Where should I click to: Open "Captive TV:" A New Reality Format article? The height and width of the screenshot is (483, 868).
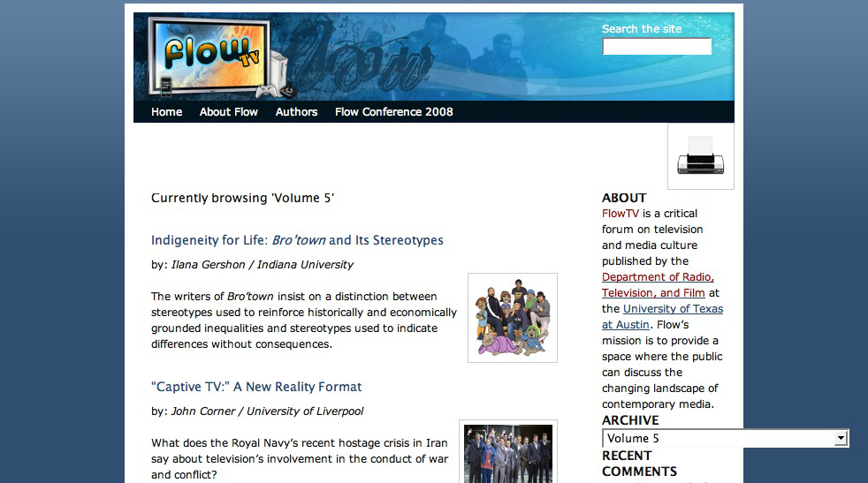(x=256, y=387)
